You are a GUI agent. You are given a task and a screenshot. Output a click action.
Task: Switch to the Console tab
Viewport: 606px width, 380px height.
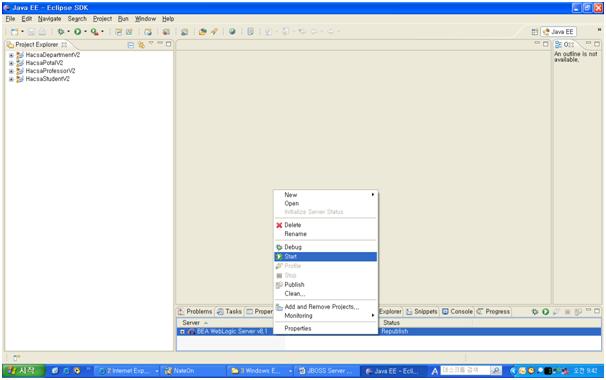[457, 312]
